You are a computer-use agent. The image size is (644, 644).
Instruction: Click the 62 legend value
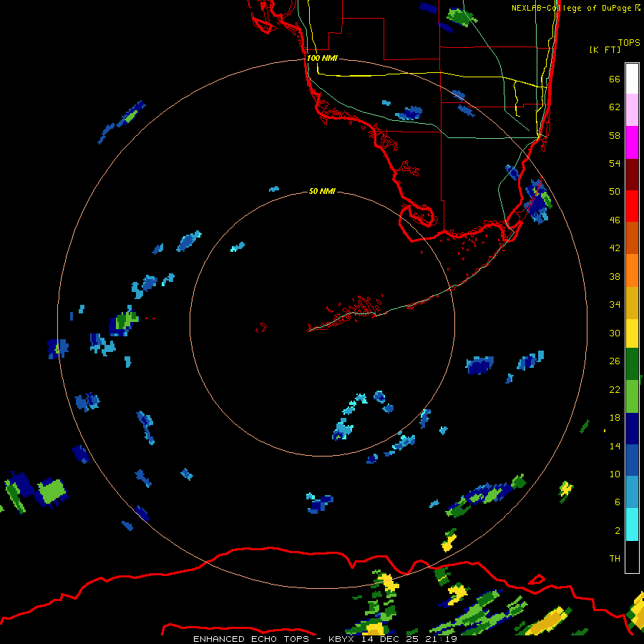[x=615, y=107]
